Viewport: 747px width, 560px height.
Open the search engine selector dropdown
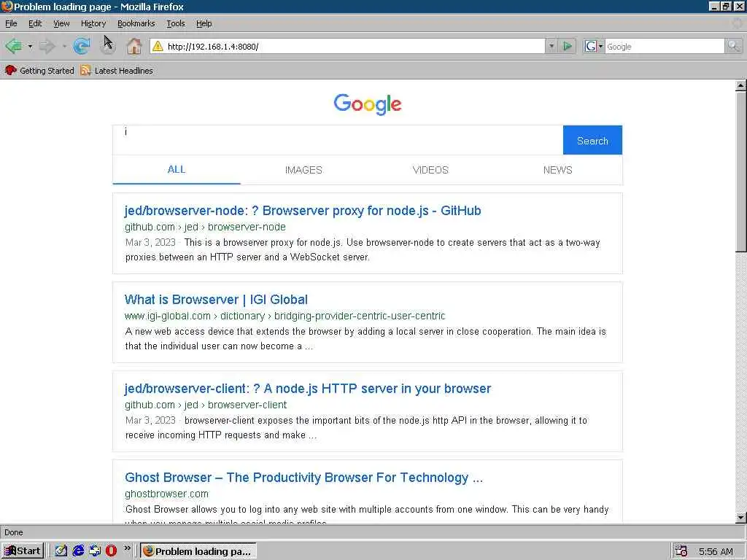pos(600,46)
